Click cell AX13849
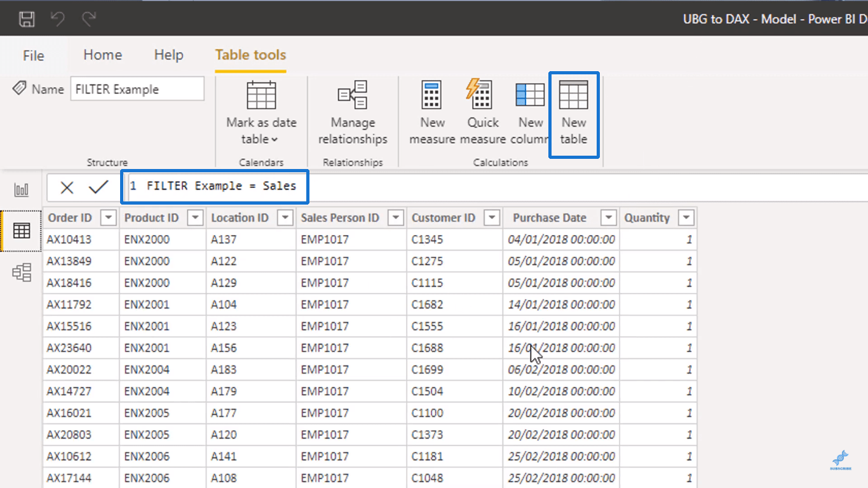868x488 pixels. point(81,261)
